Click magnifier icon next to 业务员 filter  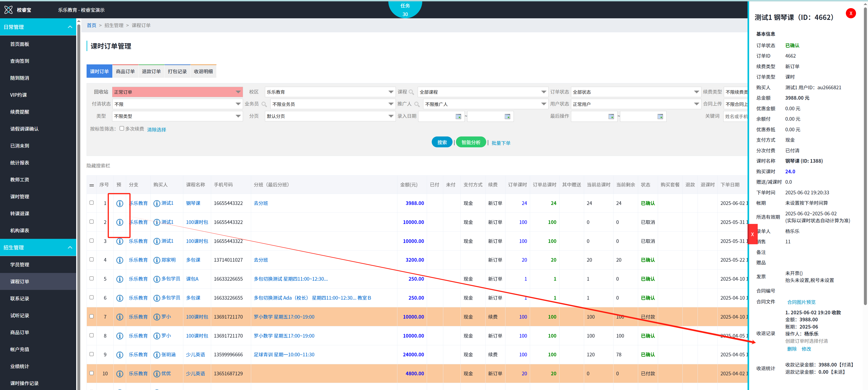(x=264, y=104)
